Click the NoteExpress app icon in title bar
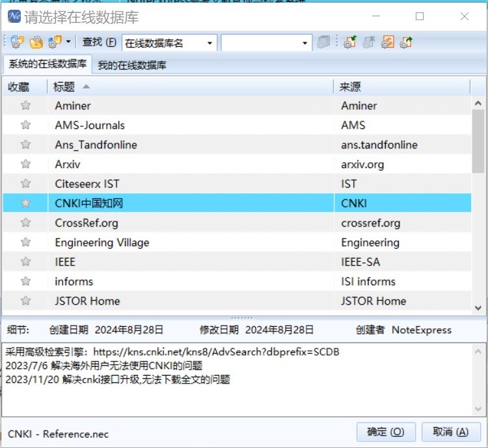The image size is (488, 448). [x=14, y=17]
